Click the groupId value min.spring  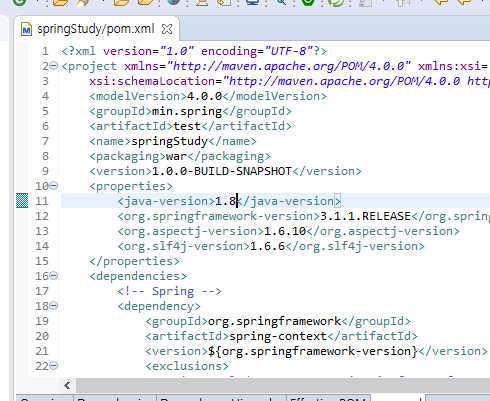(187, 111)
